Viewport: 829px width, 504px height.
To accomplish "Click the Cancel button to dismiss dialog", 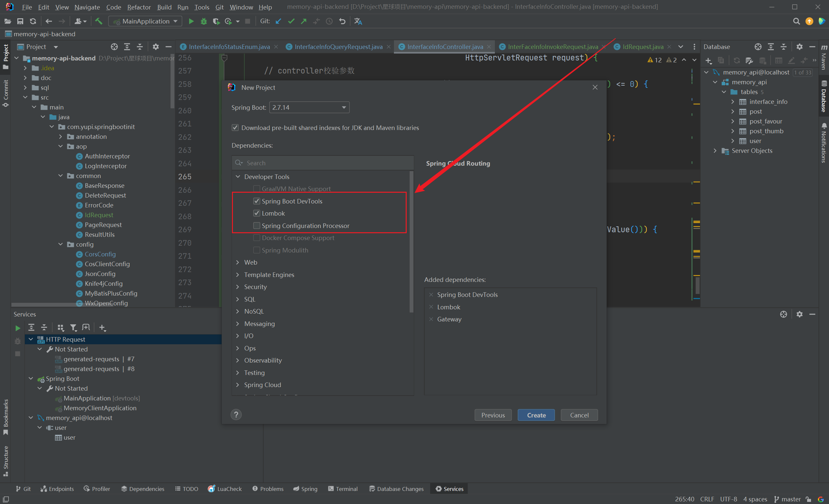I will 579,415.
